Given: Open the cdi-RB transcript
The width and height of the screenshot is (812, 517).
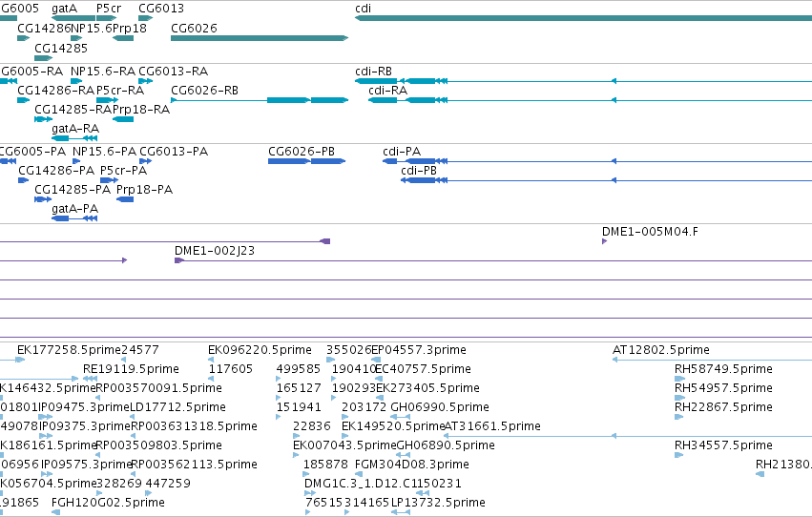Looking at the screenshot, I should pos(583,81).
